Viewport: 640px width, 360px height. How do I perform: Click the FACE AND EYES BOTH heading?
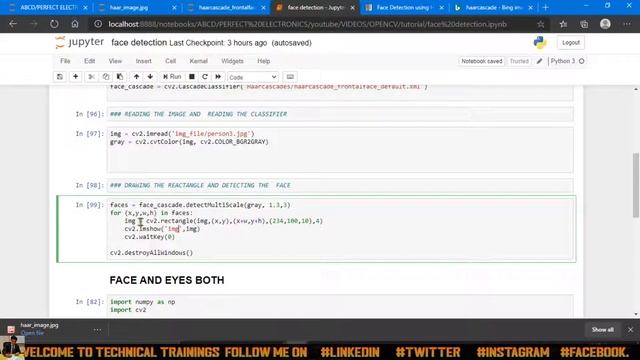click(167, 280)
